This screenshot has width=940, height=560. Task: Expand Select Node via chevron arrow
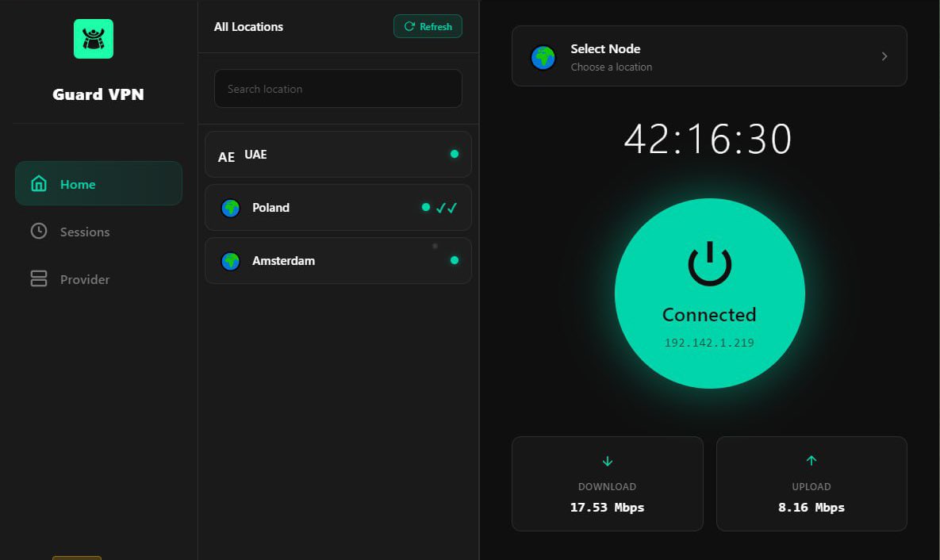pos(884,56)
